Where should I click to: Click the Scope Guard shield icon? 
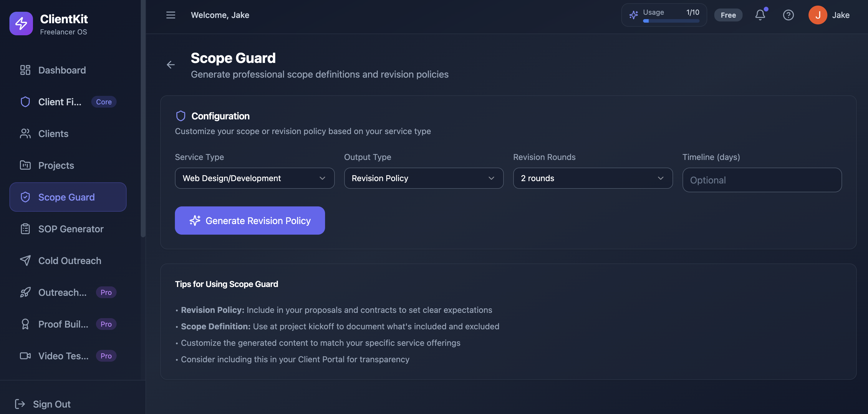click(x=25, y=197)
